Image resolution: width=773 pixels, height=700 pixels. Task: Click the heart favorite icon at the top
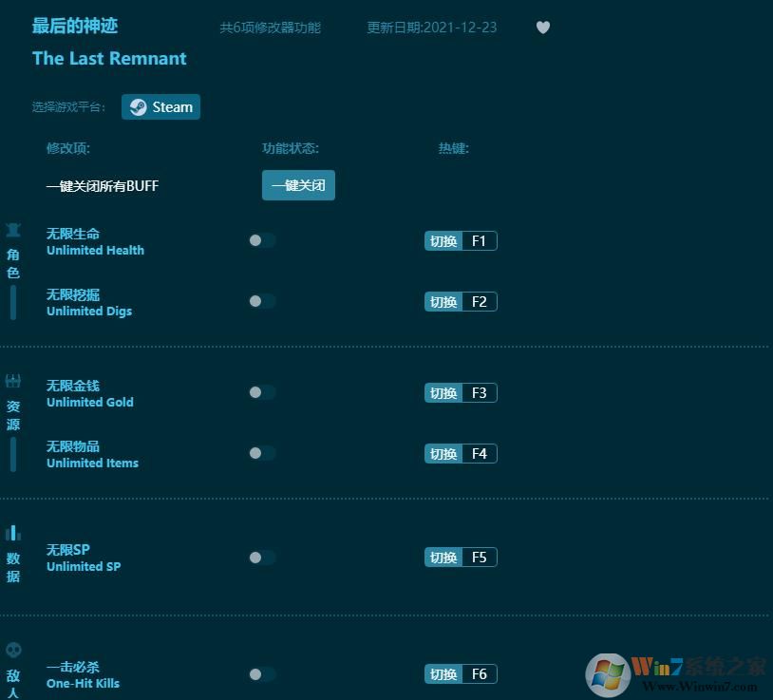[x=543, y=28]
